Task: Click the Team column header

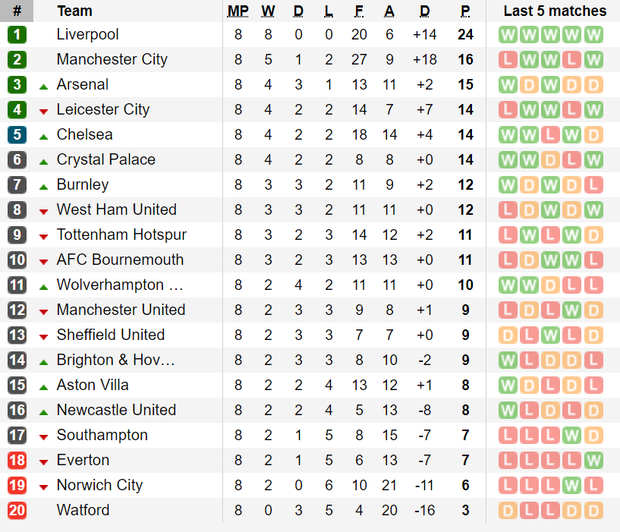Action: (x=74, y=11)
